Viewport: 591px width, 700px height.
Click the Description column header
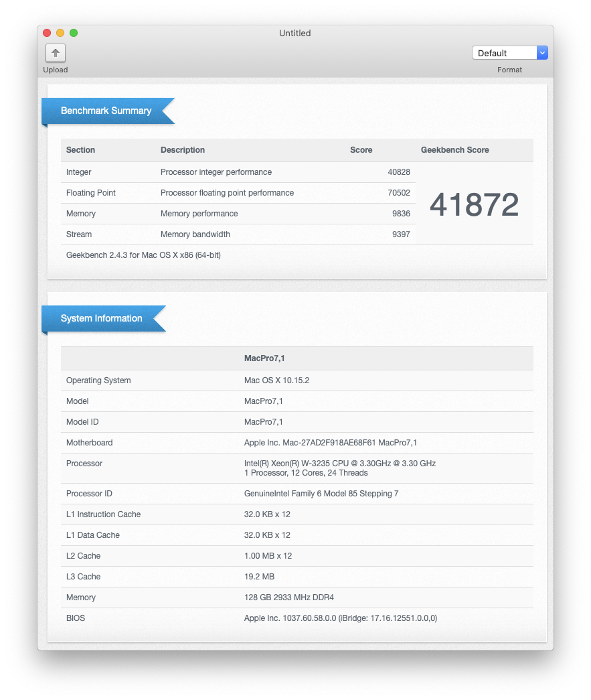point(183,150)
